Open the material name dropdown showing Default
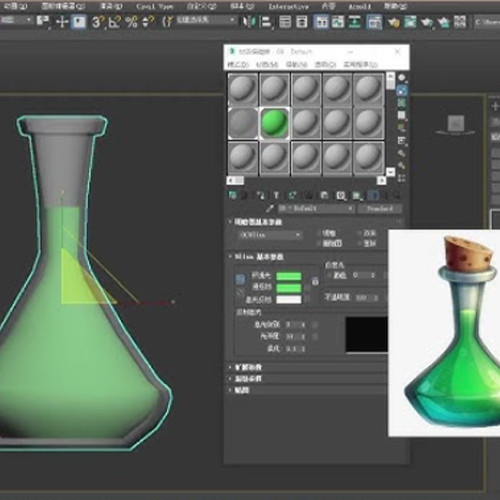 (316, 209)
